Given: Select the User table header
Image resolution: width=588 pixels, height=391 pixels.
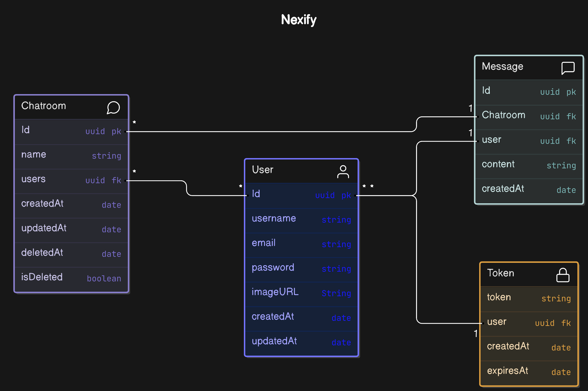Looking at the screenshot, I should point(262,170).
